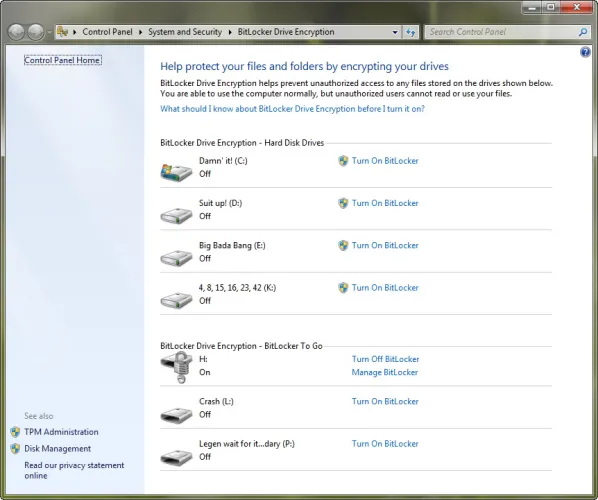Click the removable drive icon for Crash (L:)
This screenshot has height=500, width=598.
point(176,415)
